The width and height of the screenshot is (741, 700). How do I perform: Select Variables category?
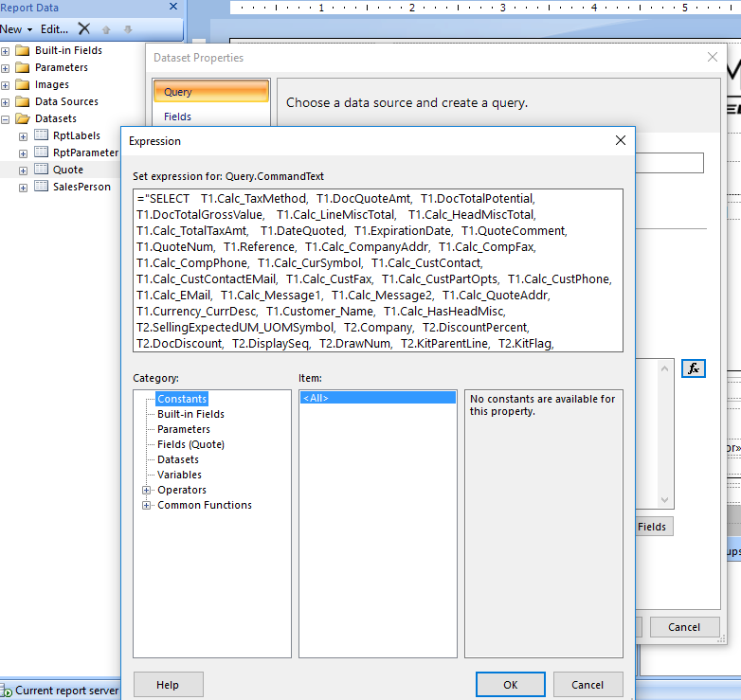(179, 475)
